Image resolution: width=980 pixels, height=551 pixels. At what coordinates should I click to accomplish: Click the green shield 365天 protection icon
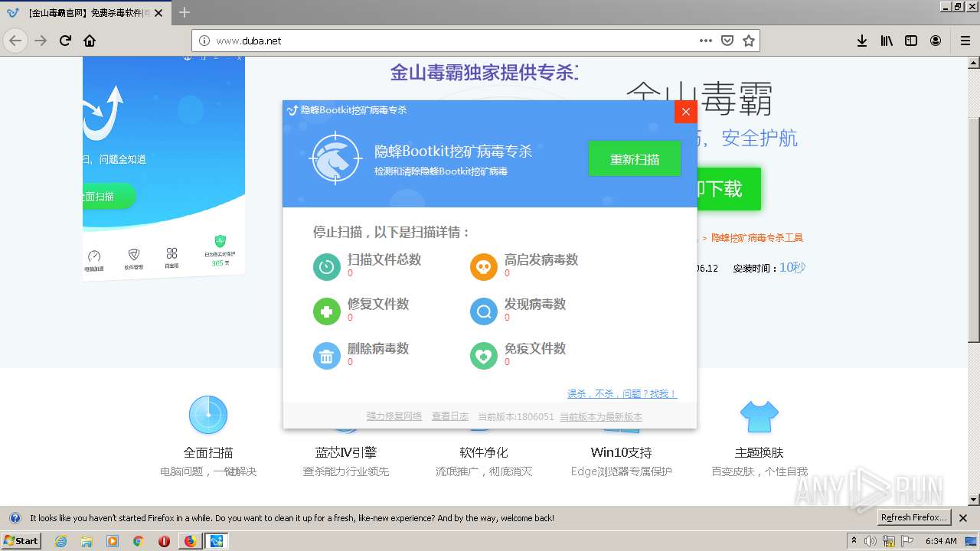coord(220,241)
